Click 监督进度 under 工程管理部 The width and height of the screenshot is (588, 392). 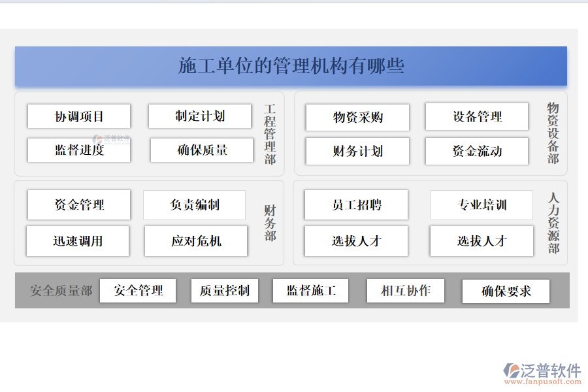(x=78, y=150)
